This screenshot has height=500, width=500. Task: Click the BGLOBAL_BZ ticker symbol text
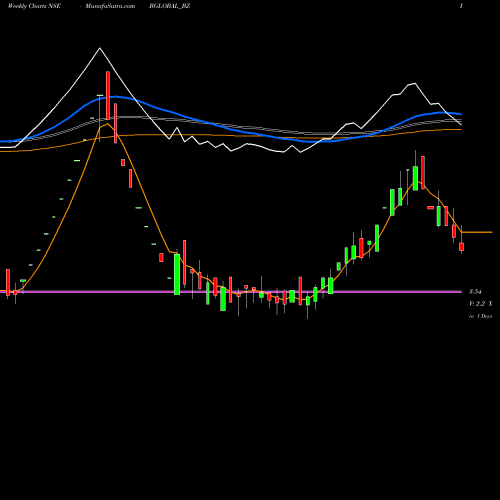point(170,6)
